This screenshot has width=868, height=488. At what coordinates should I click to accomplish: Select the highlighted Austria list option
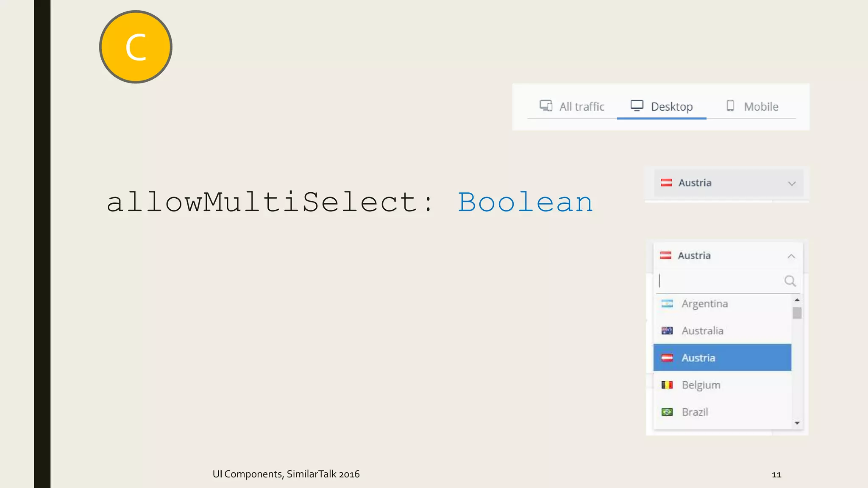click(x=722, y=358)
